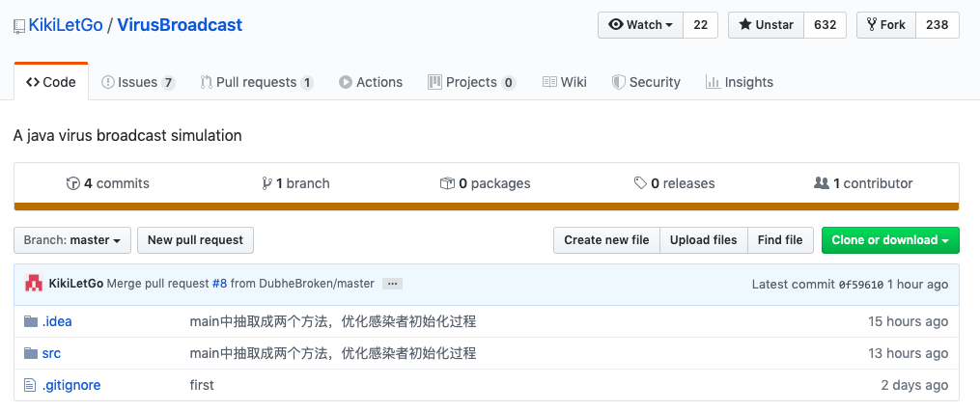Click the Actions play icon
980x412 pixels.
345,82
